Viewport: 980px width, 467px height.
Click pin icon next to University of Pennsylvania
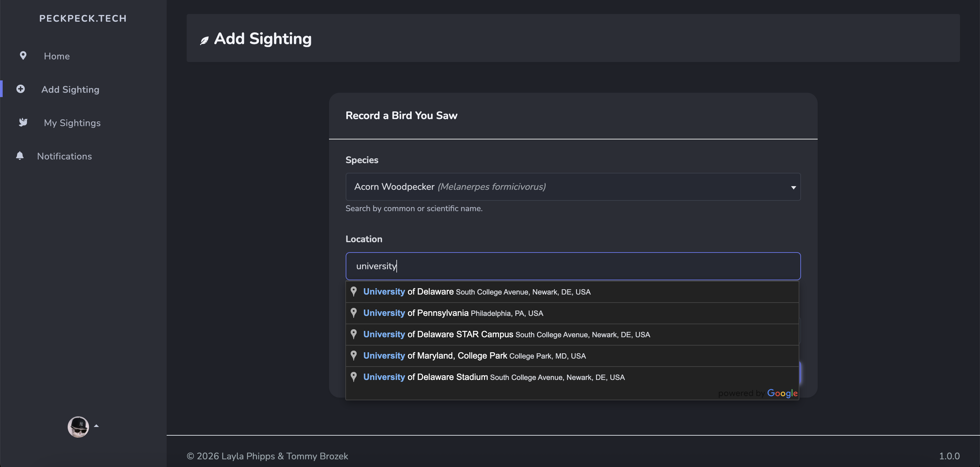353,313
